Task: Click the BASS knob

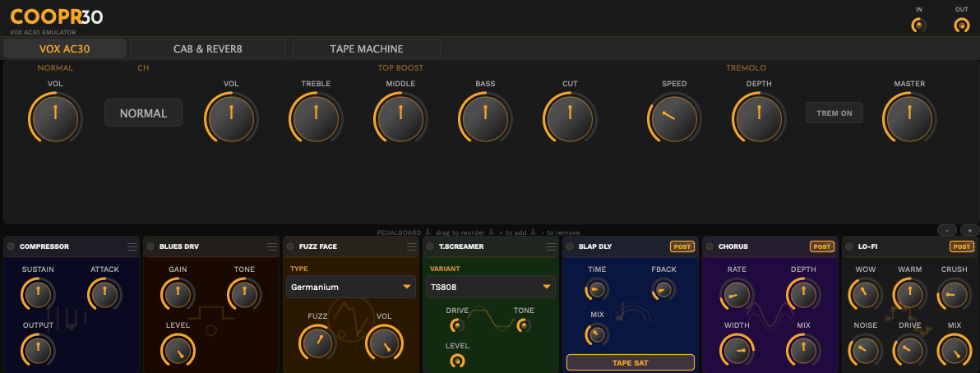Action: click(485, 118)
